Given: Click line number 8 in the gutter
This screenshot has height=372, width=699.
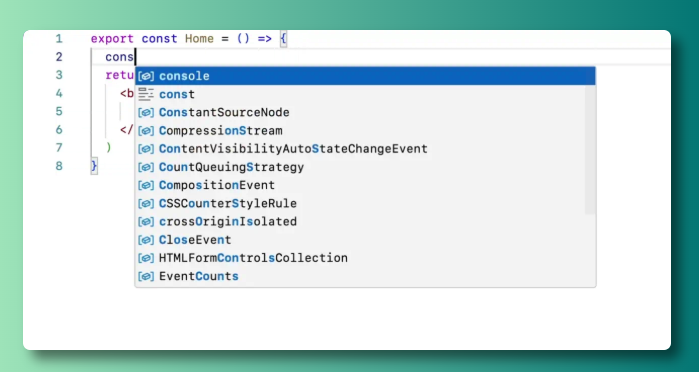Looking at the screenshot, I should tap(59, 166).
